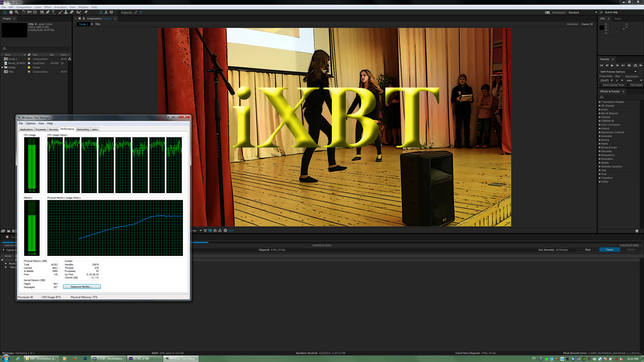Check the Full Screen preview option
644x362 pixels.
(628, 85)
